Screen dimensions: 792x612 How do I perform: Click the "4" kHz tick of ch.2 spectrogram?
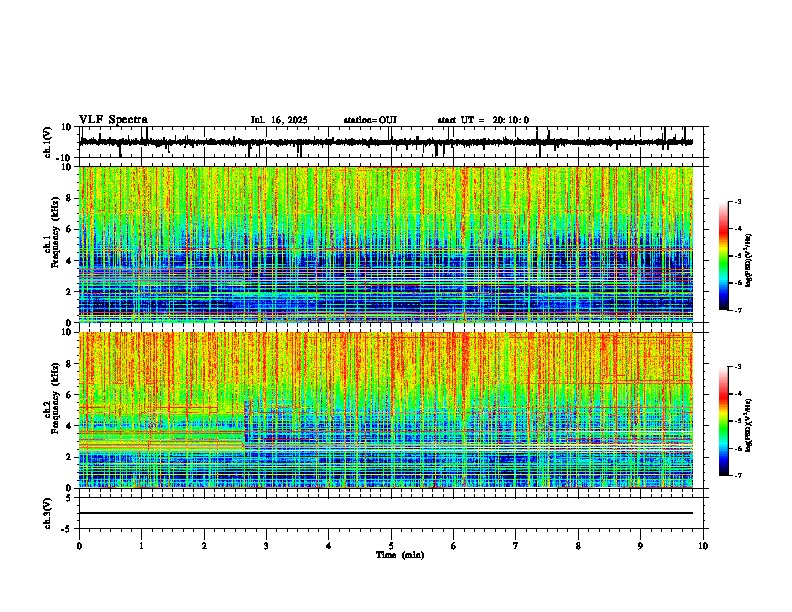pos(70,426)
